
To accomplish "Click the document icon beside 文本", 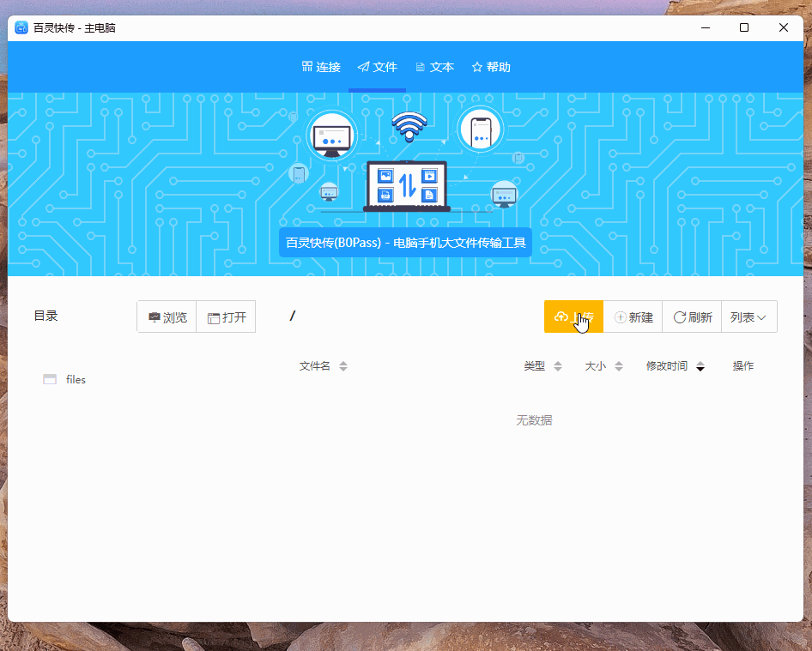I will click(x=421, y=66).
